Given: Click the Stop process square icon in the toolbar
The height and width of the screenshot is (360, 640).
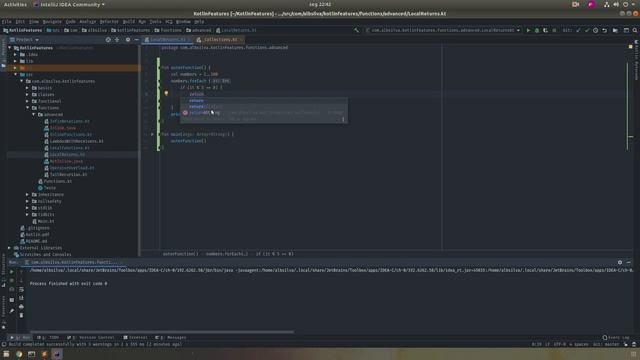Looking at the screenshot, I should [554, 30].
